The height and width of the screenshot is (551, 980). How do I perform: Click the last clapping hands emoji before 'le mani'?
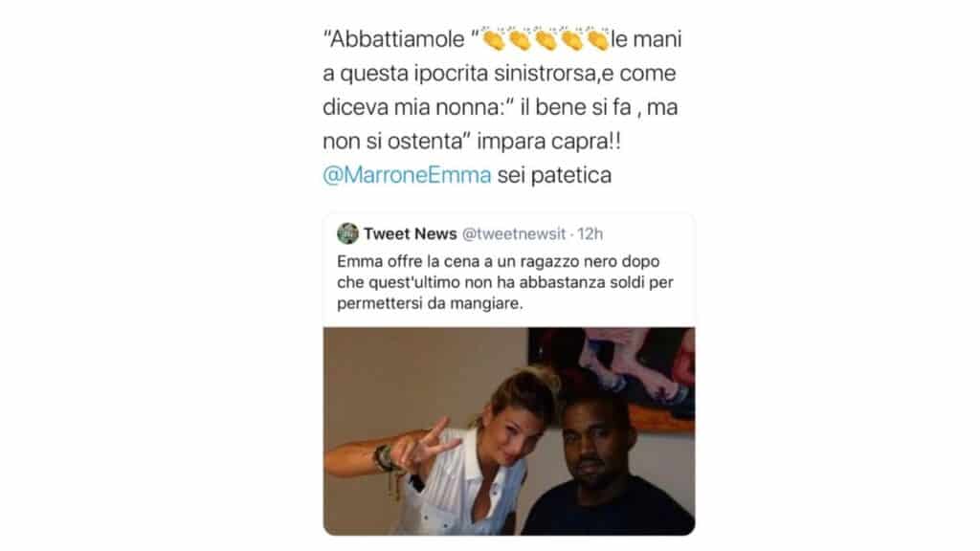click(x=597, y=38)
